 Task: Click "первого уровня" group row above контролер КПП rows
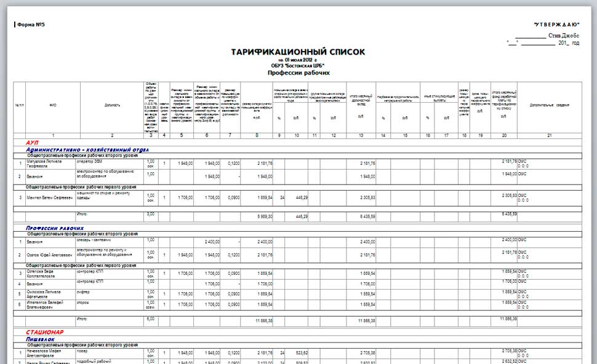(x=297, y=266)
